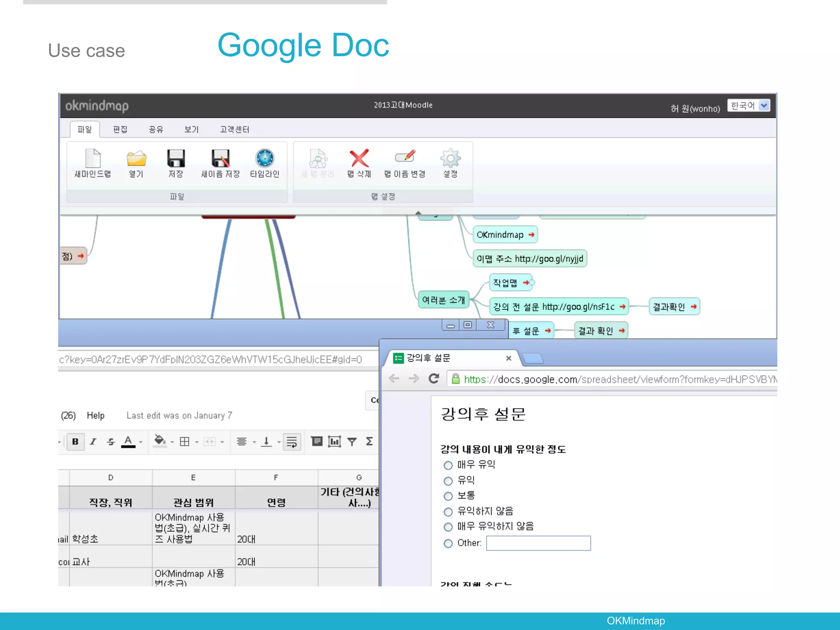Toggle the wrap text icon

tap(292, 442)
